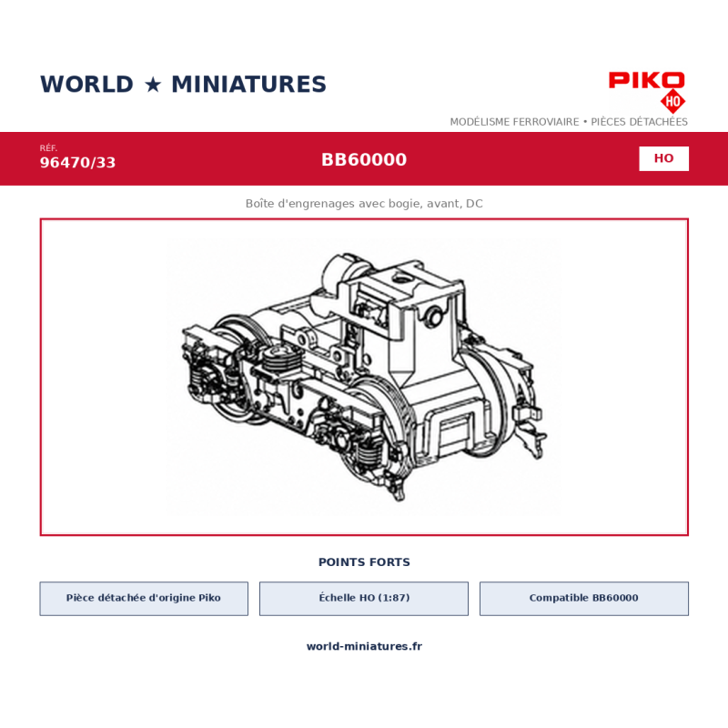Image resolution: width=728 pixels, height=728 pixels.
Task: Select 'Échelle HO (1:87)' box
Action: coord(364,599)
